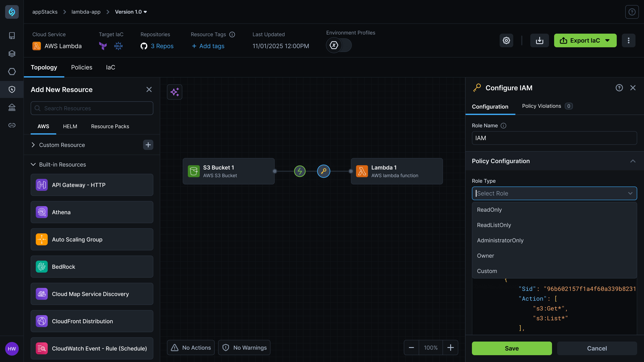644x362 pixels.
Task: Expand the Custom Resource section
Action: [x=33, y=144]
